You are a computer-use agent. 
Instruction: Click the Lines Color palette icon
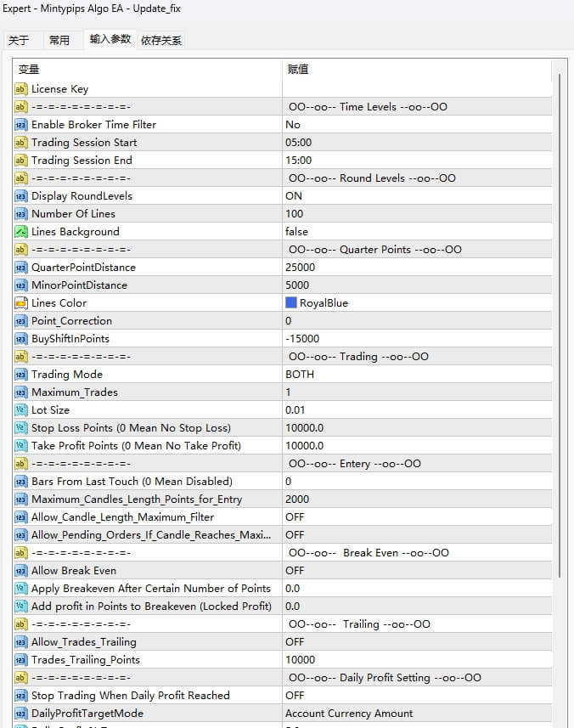click(21, 303)
